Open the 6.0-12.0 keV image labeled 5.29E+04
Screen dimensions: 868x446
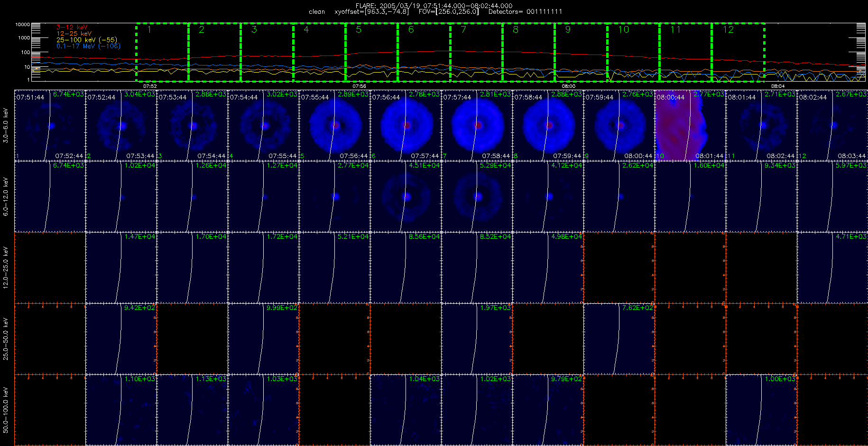click(477, 196)
